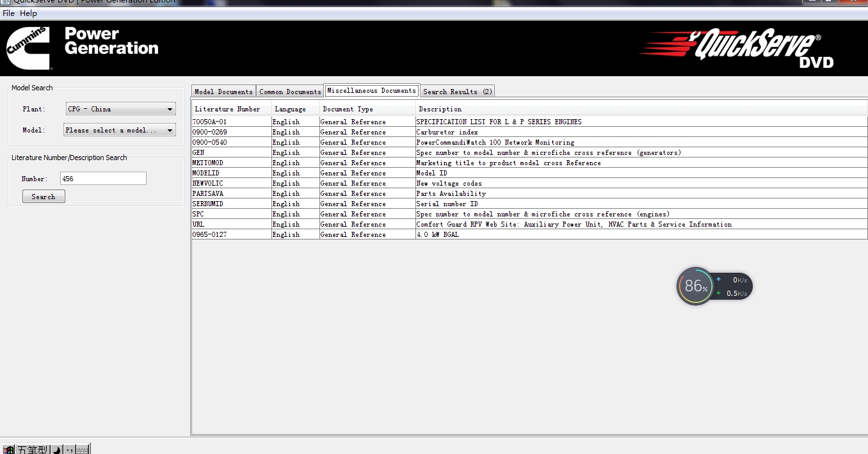Sort by the Literature Number column header
Viewport: 868px width, 454px height.
tap(228, 109)
